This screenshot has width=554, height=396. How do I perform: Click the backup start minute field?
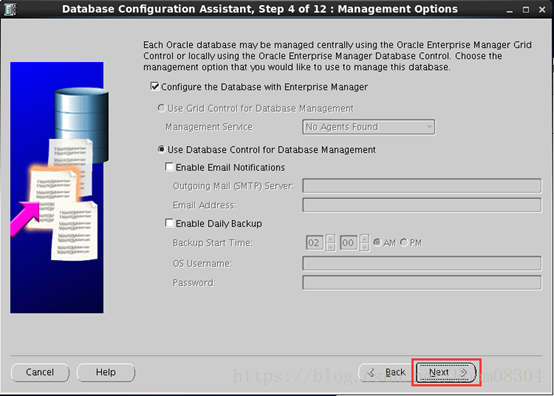click(x=348, y=243)
